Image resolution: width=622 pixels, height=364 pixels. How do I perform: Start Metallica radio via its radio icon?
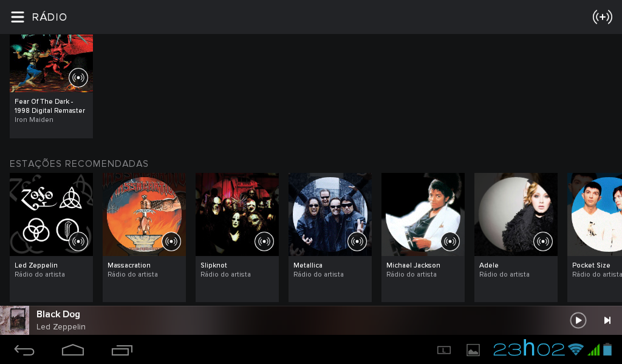(x=357, y=241)
